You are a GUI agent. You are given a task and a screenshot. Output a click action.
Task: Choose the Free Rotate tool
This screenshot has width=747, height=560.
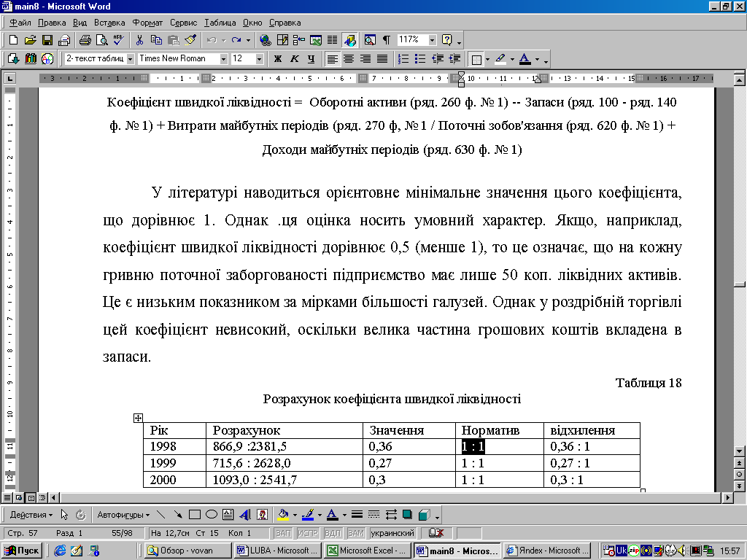tap(81, 514)
